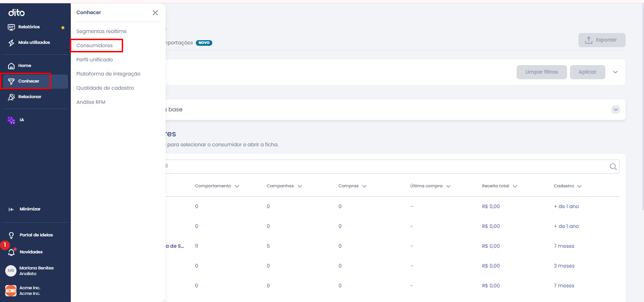Click the Exportar button
The height and width of the screenshot is (302, 644).
point(602,40)
